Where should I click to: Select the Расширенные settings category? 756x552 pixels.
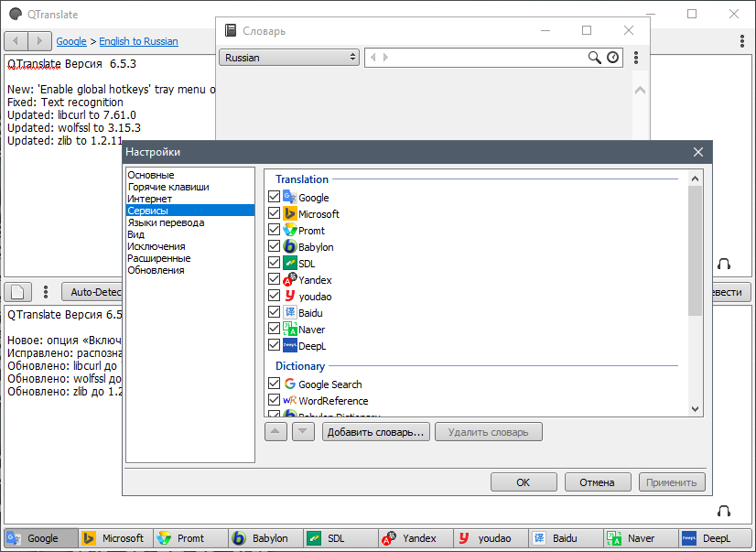pyautogui.click(x=190, y=258)
